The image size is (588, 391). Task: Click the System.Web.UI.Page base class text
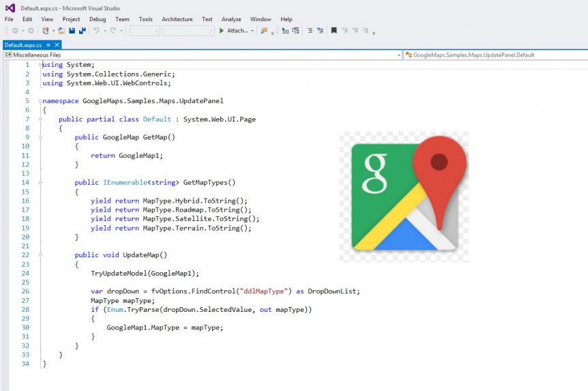pos(220,119)
